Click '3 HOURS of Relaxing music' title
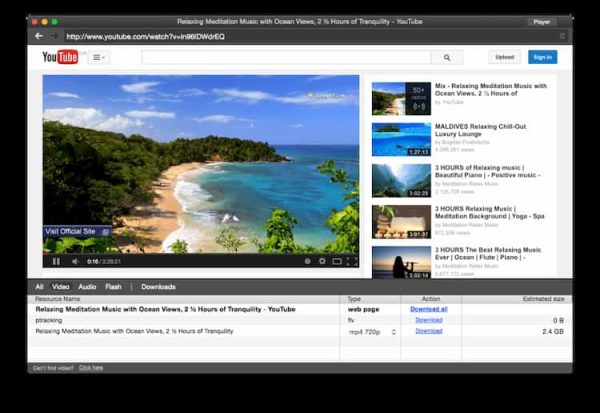This screenshot has width=600, height=413. click(488, 171)
